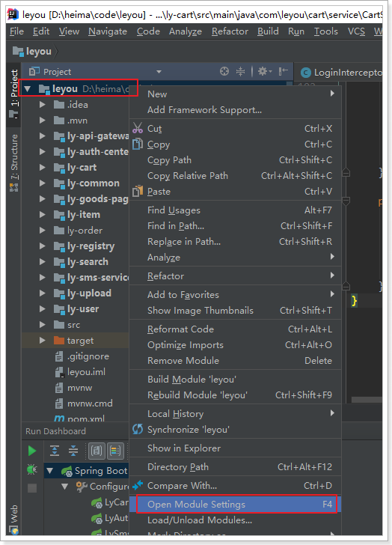Open the Project view dropdown arrow

(x=159, y=72)
